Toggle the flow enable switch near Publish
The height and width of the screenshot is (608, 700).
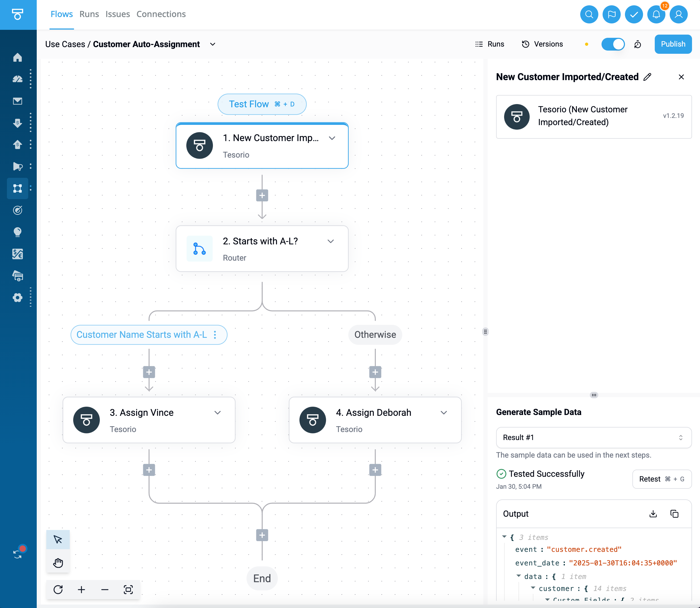613,44
